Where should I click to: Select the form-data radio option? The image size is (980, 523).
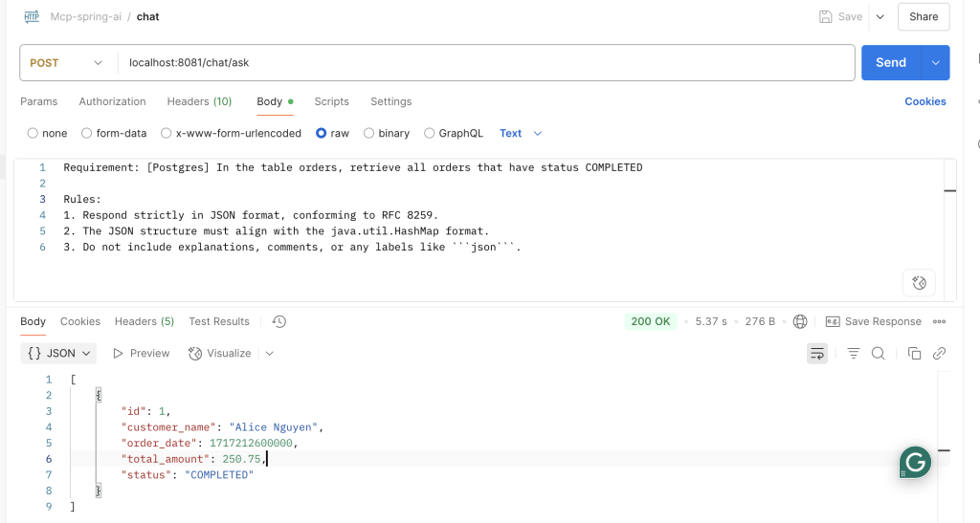point(87,134)
